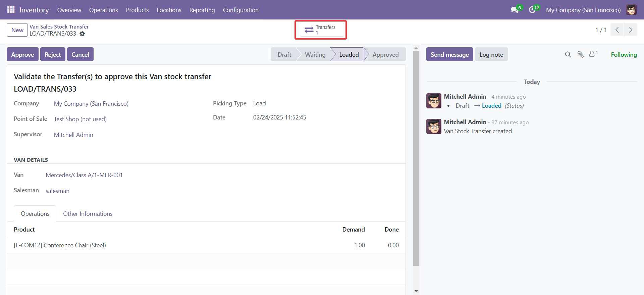Click the user avatar in top bar
This screenshot has height=295, width=644.
[631, 10]
